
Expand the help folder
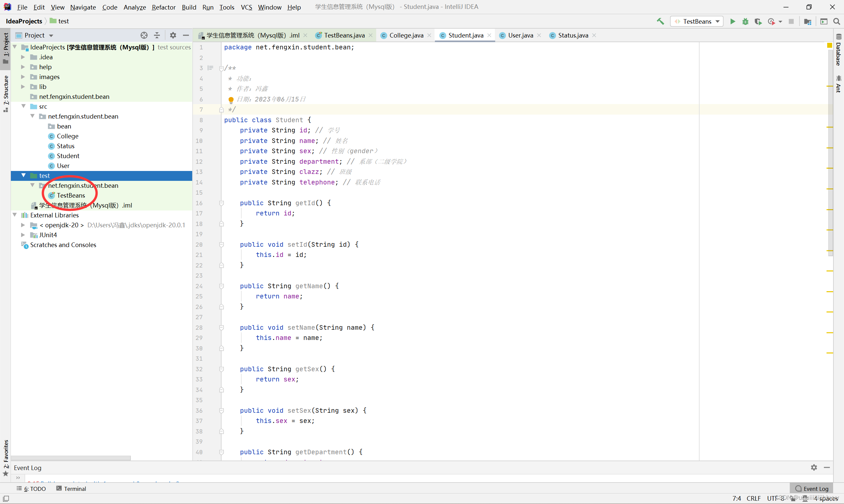coord(23,67)
